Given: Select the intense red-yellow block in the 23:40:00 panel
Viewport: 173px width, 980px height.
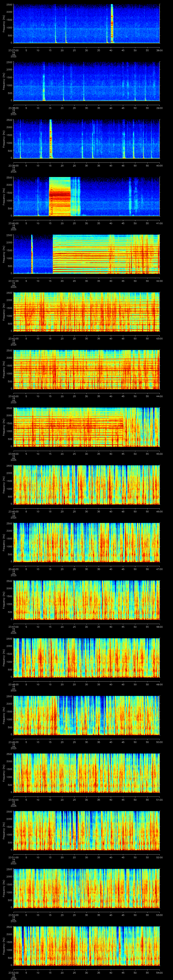Looking at the screenshot, I should [x=60, y=197].
